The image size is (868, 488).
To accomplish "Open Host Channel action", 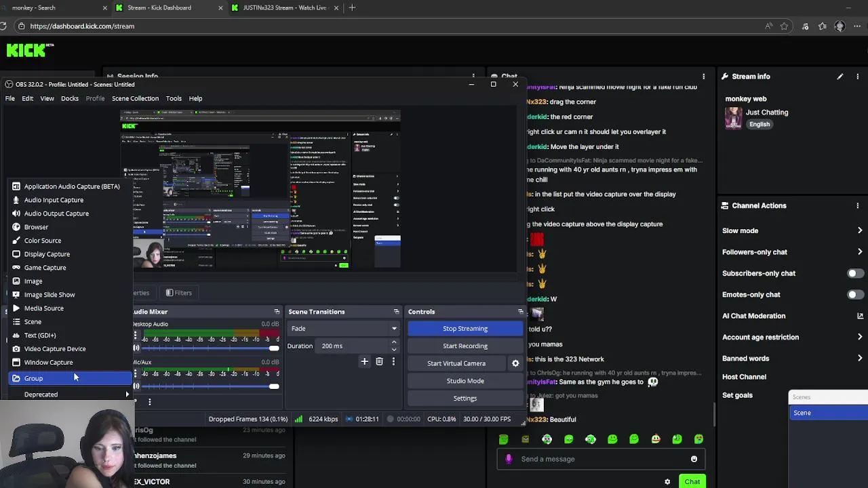I will click(x=744, y=377).
